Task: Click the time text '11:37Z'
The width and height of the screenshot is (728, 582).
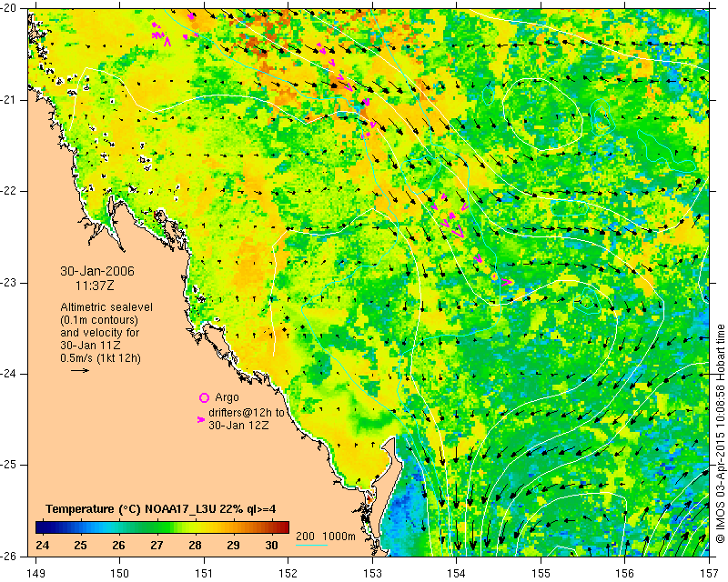Action: tap(95, 286)
